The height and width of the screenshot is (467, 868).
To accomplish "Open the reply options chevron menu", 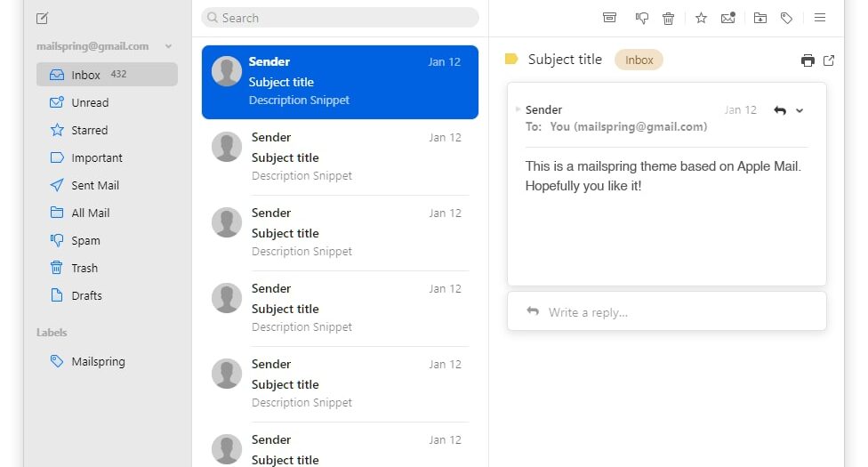I will pos(800,111).
